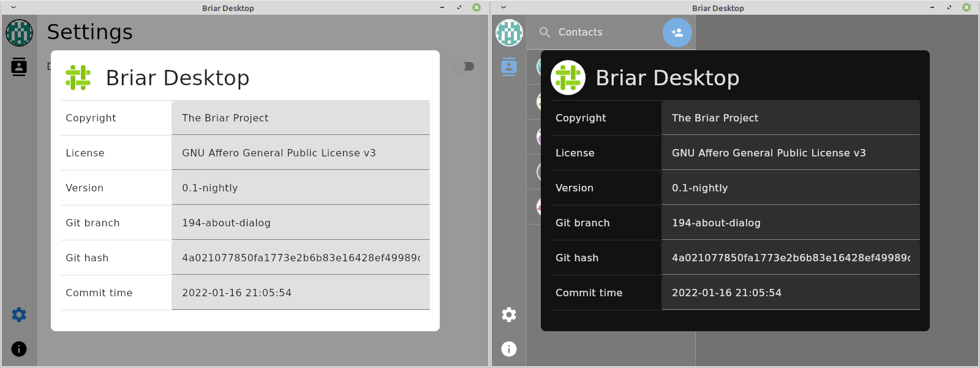Open the profile avatar in the light window
Image resolution: width=980 pixels, height=368 pixels.
(x=19, y=33)
